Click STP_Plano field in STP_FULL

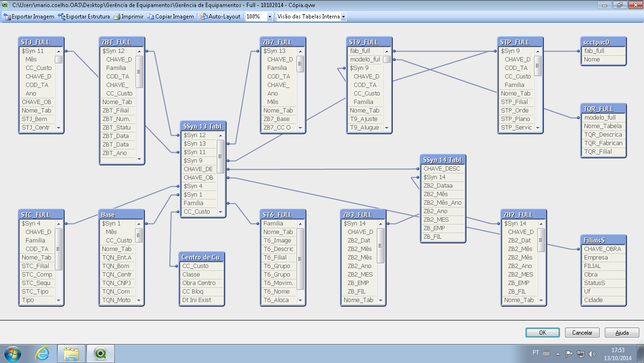tap(517, 119)
